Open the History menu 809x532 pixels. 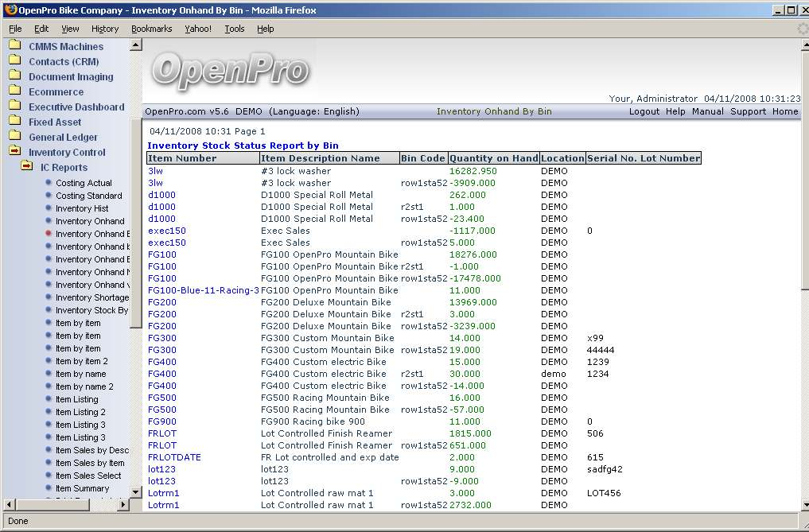105,29
